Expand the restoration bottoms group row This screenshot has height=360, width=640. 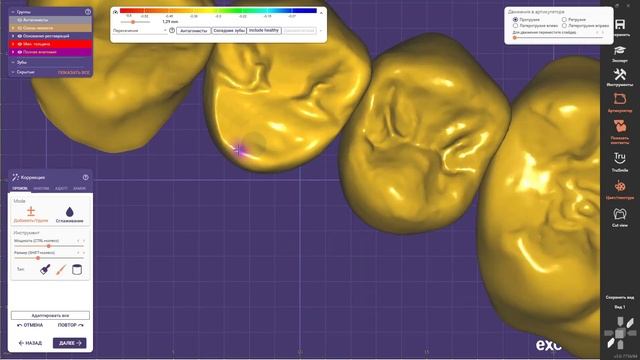[13, 36]
